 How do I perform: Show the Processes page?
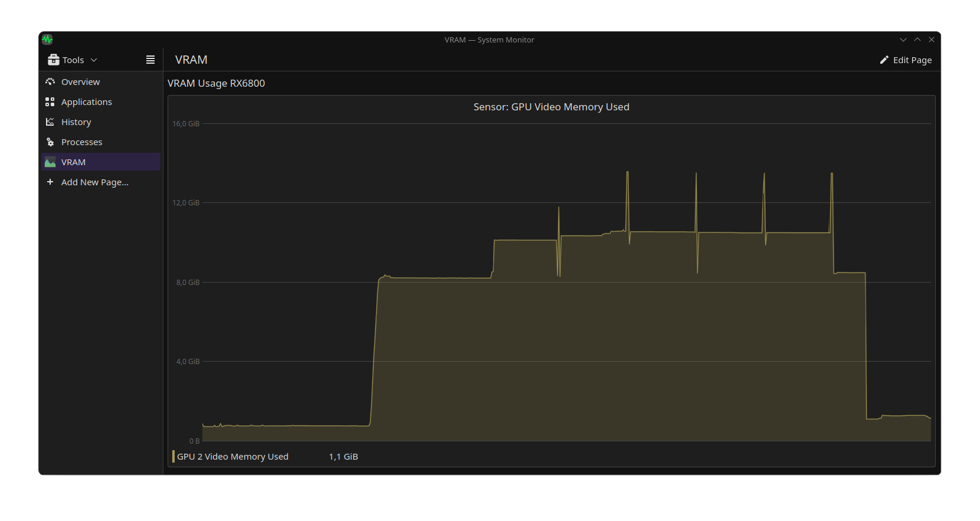coord(101,142)
